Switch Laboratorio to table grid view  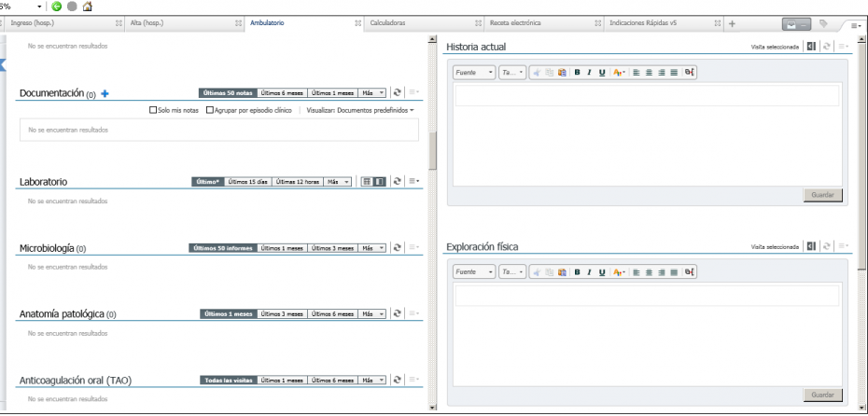[366, 181]
